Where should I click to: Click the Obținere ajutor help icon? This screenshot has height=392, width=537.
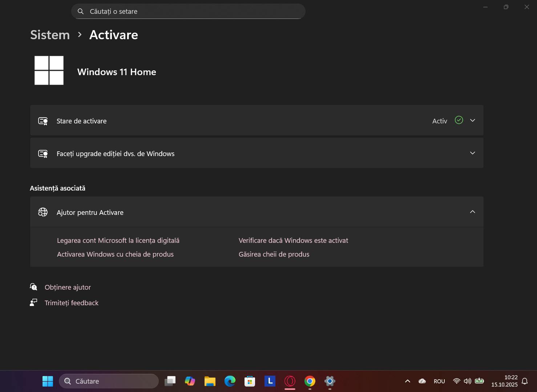pos(33,287)
